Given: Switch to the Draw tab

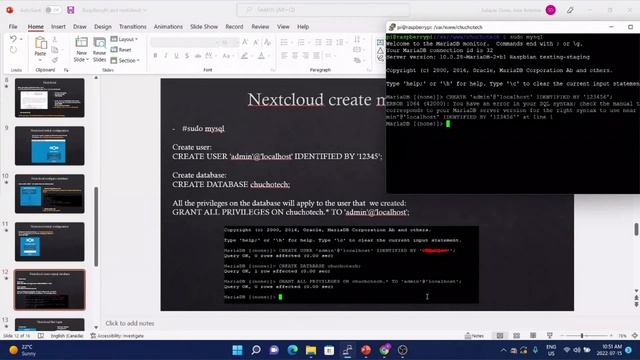Looking at the screenshot, I should click(x=80, y=27).
